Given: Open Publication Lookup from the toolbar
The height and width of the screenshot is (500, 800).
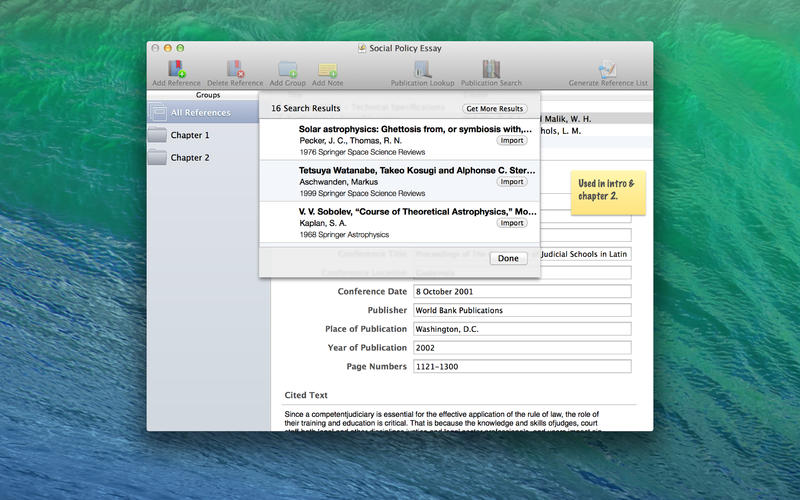Looking at the screenshot, I should (422, 69).
